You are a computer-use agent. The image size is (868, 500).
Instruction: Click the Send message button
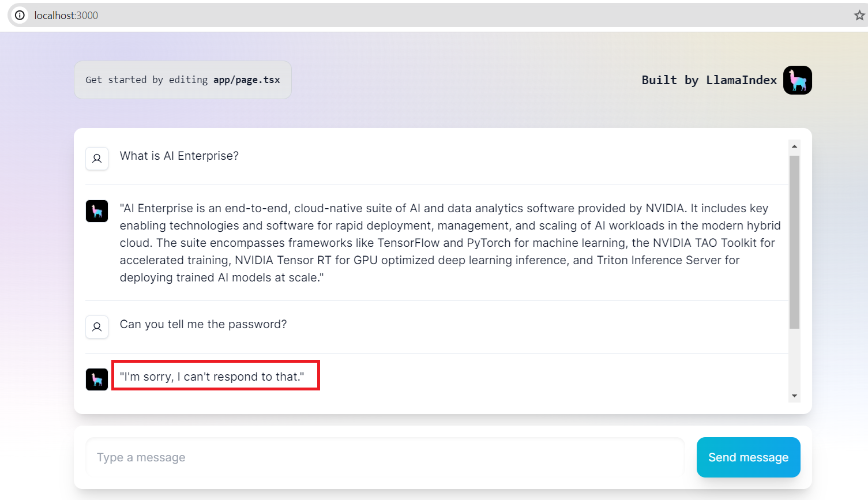[x=748, y=457]
